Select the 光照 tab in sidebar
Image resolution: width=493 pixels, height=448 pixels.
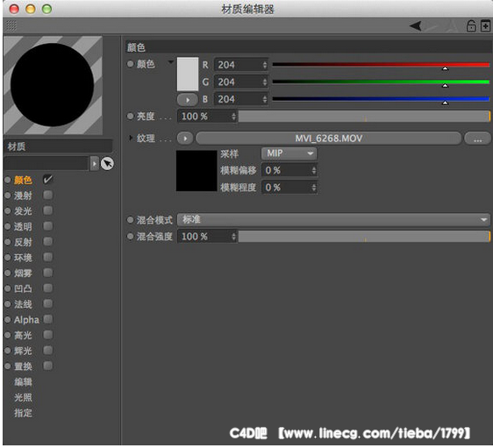(x=23, y=397)
